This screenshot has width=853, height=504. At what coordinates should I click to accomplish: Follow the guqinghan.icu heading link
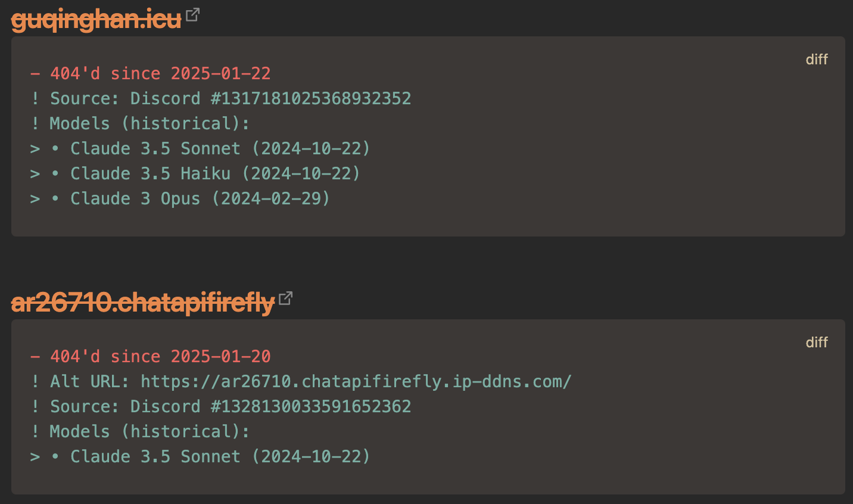pyautogui.click(x=96, y=20)
